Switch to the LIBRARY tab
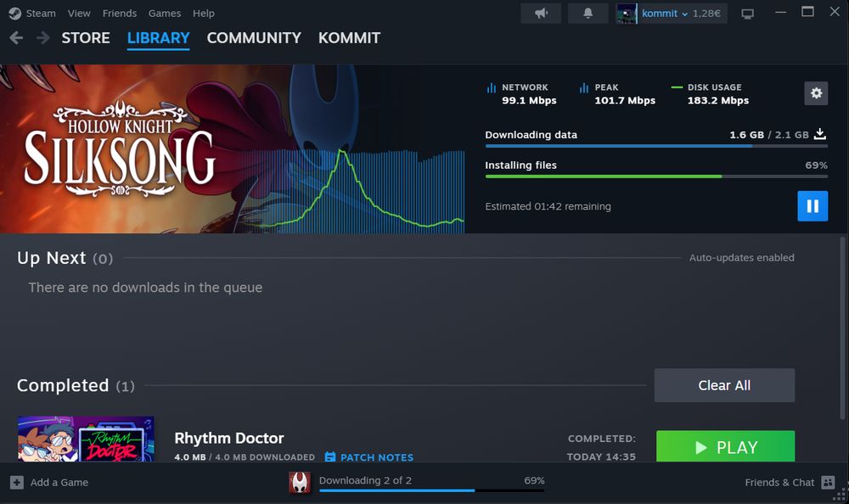849x504 pixels. [x=158, y=38]
